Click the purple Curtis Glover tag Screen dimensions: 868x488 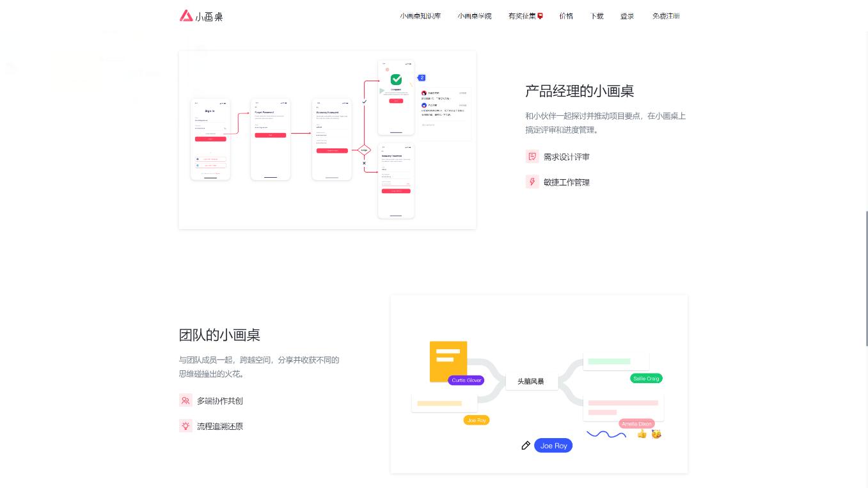(x=466, y=380)
